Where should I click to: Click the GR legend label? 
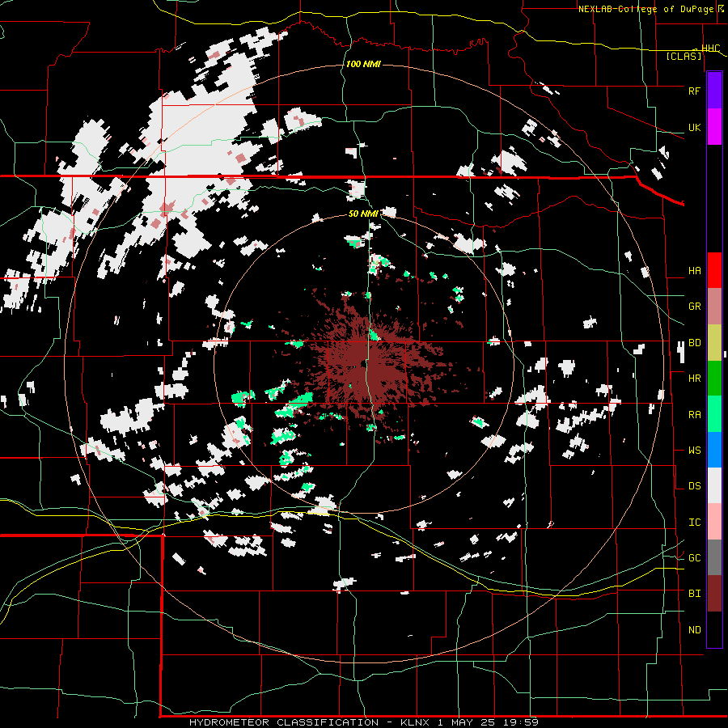(694, 306)
